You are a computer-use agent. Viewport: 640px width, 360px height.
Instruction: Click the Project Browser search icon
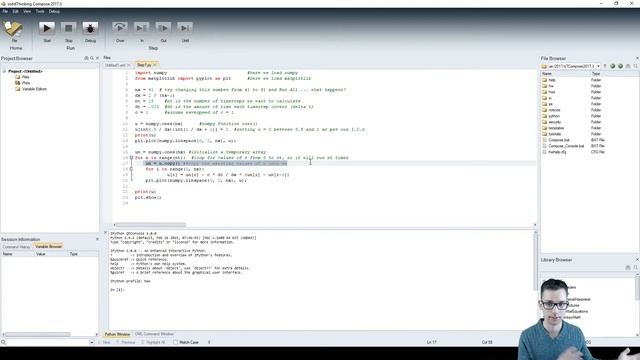tap(92, 58)
